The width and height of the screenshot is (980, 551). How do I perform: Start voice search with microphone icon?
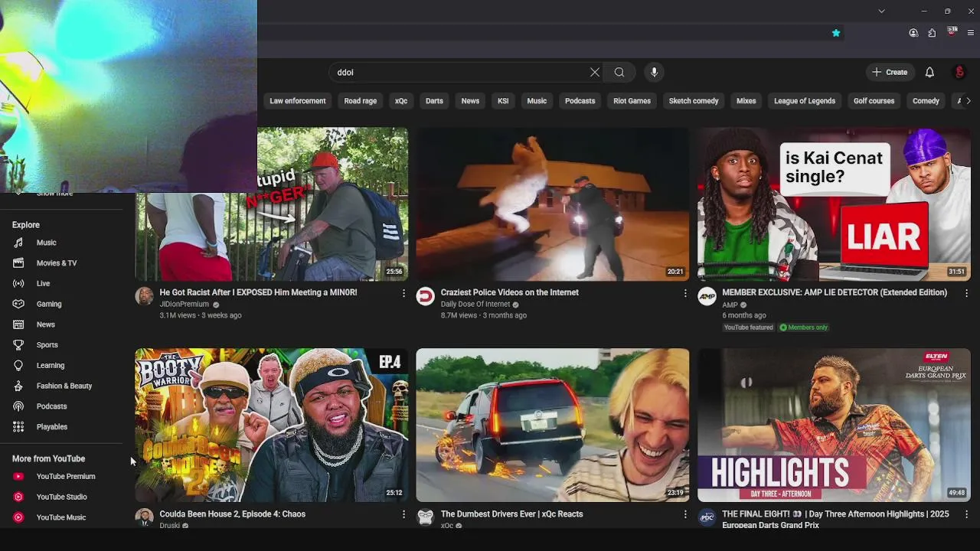654,72
